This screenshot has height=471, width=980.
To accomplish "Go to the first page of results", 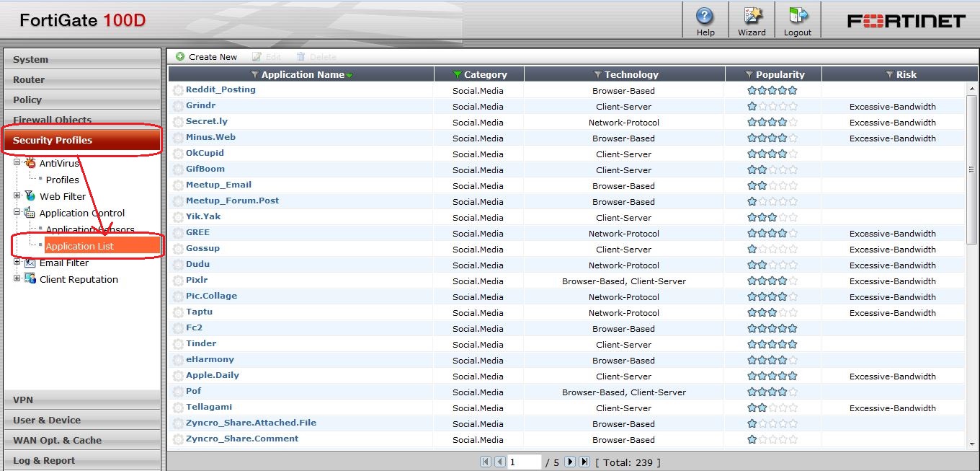I will pos(485,462).
